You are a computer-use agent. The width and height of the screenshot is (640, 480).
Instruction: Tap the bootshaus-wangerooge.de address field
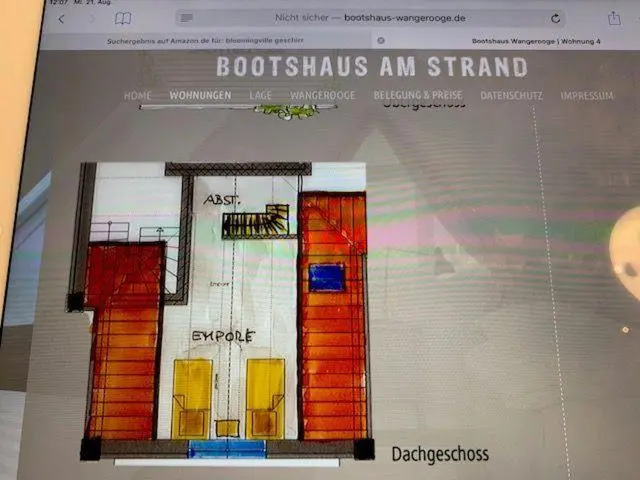(x=370, y=18)
